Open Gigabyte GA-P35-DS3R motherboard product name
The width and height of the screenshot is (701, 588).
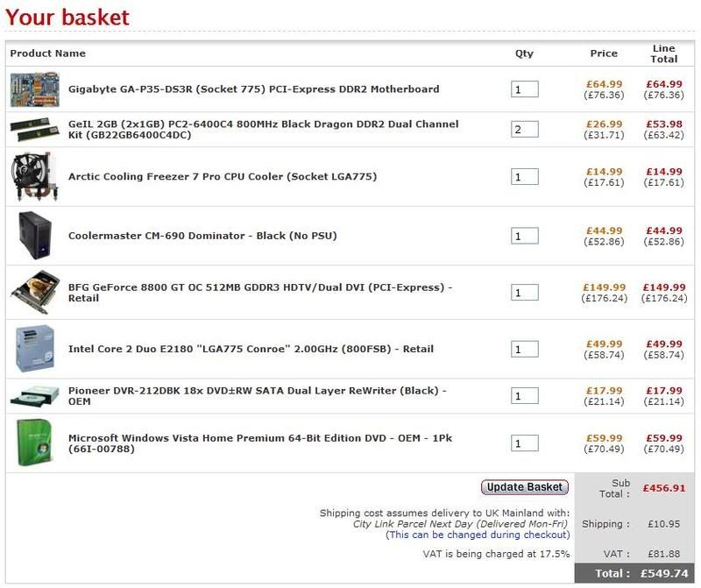tap(253, 89)
